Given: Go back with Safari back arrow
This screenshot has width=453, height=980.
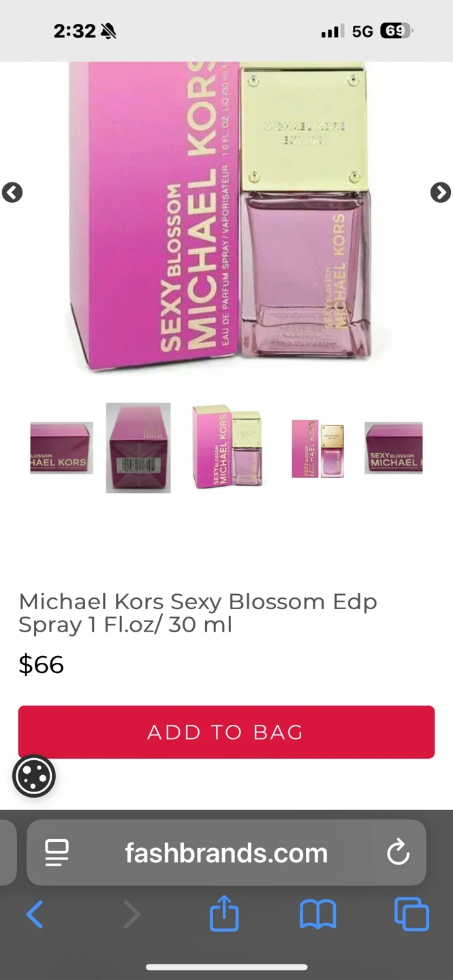Looking at the screenshot, I should pyautogui.click(x=35, y=914).
